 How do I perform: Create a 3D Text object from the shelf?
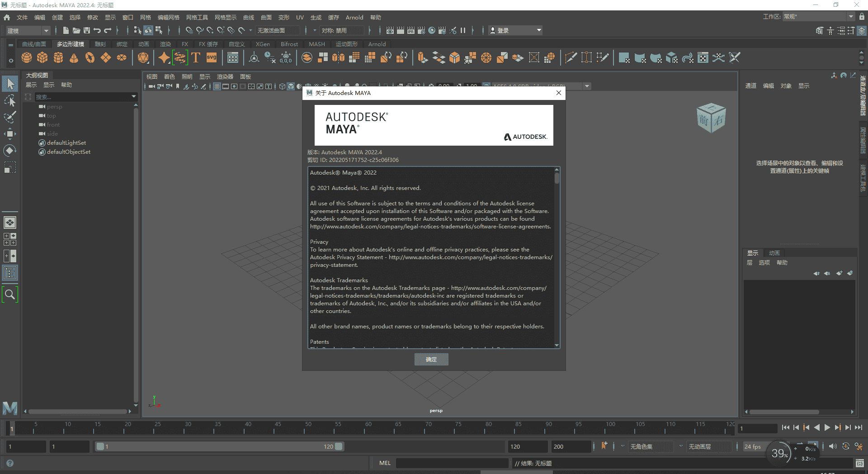point(196,57)
